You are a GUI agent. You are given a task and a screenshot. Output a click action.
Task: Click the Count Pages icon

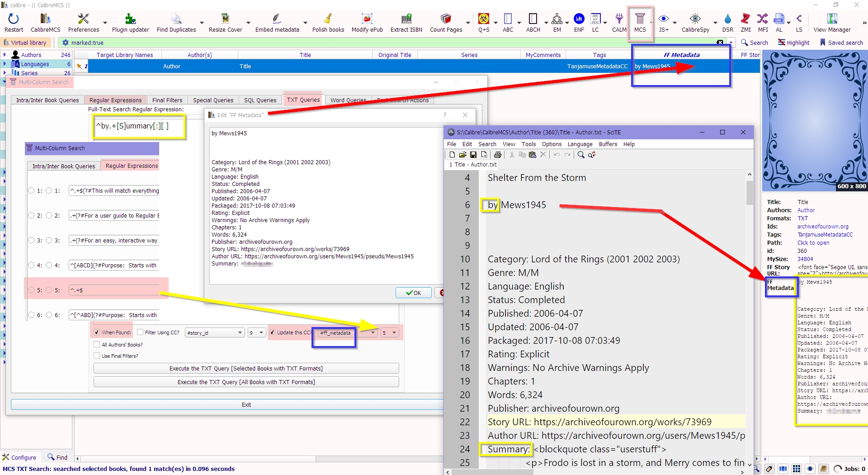[446, 19]
